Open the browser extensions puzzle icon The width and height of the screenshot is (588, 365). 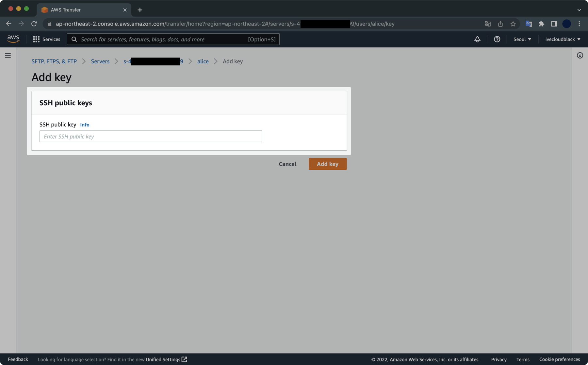[541, 24]
